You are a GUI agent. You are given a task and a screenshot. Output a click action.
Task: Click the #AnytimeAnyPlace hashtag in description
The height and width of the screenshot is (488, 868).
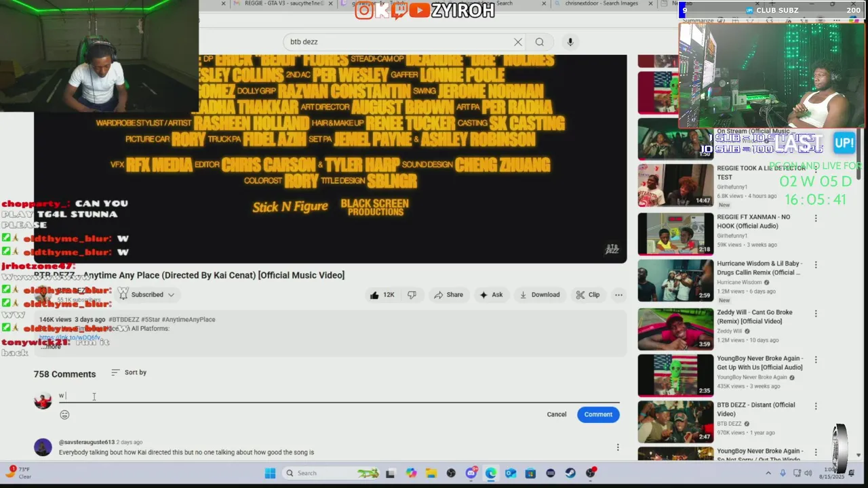[189, 319]
